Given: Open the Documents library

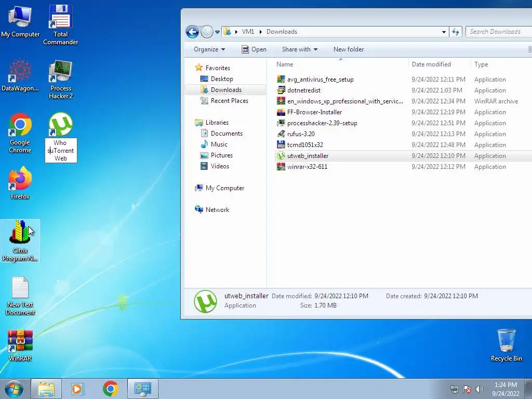Looking at the screenshot, I should coord(227,134).
